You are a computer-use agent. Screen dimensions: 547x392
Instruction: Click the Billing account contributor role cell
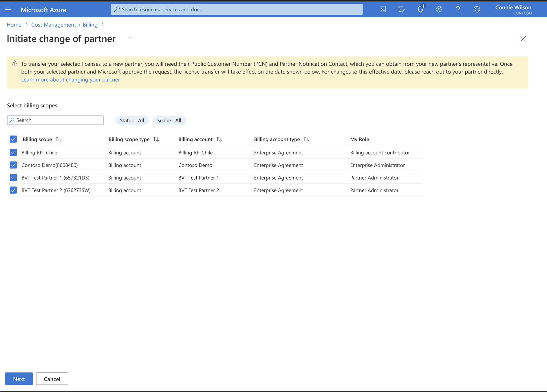tap(380, 153)
